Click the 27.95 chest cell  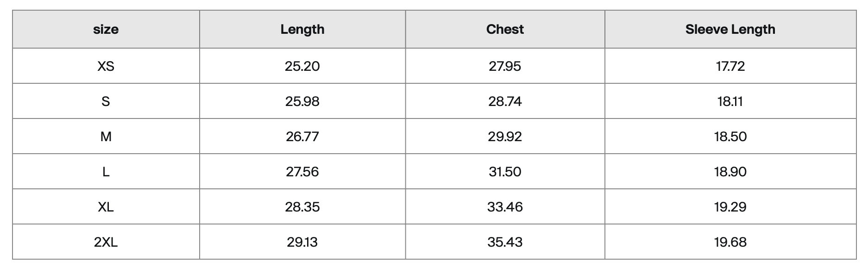505,66
